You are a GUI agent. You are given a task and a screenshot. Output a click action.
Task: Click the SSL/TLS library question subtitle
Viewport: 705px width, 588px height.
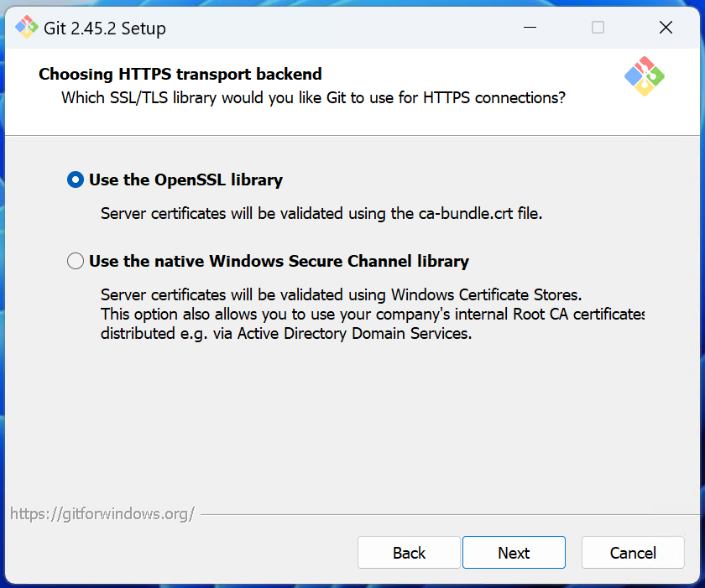pos(313,97)
